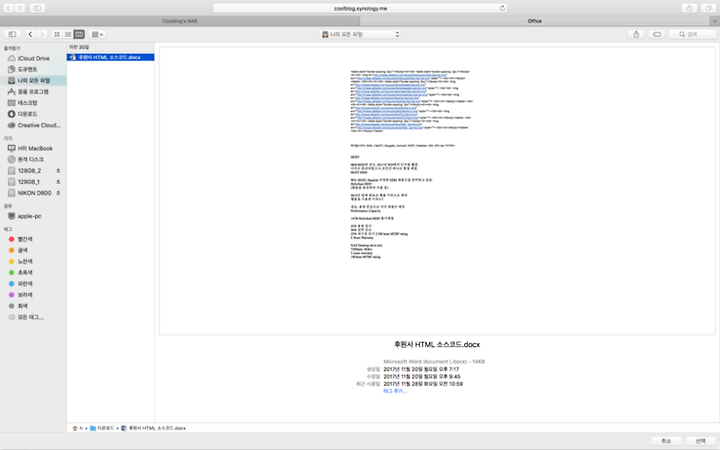Select the green tag
Screen dimensions: 720x450
click(33, 272)
